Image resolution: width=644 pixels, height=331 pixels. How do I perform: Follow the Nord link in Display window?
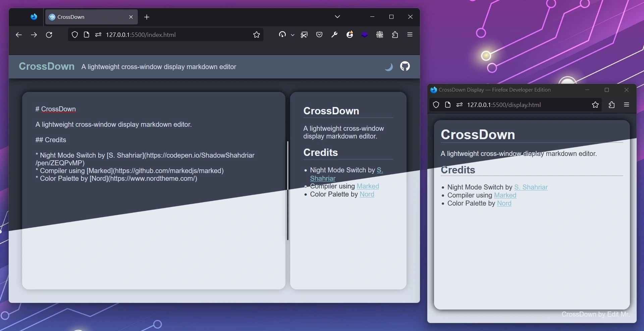pyautogui.click(x=504, y=203)
